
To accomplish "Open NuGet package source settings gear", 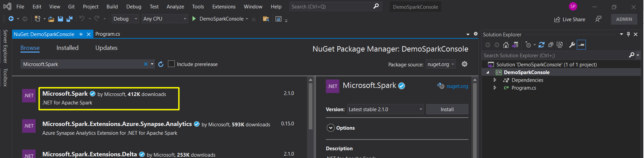I will [465, 64].
